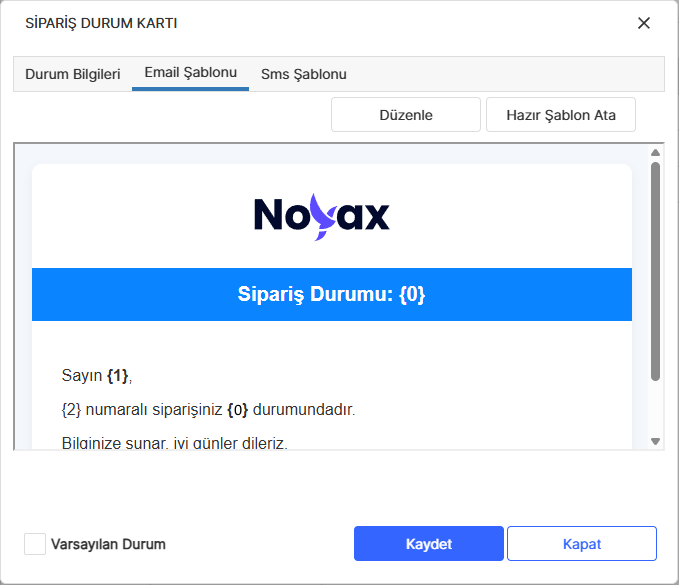679x585 pixels.
Task: Click the Kapat button
Action: point(582,544)
